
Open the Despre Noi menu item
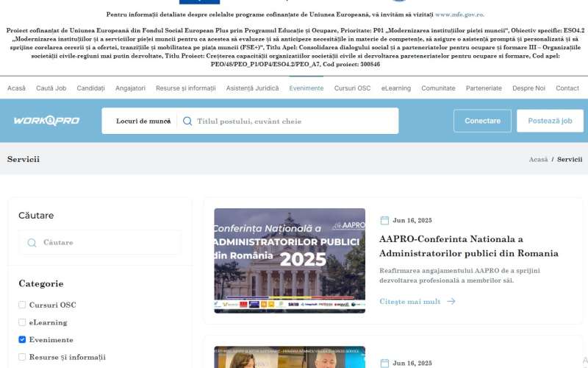point(528,88)
